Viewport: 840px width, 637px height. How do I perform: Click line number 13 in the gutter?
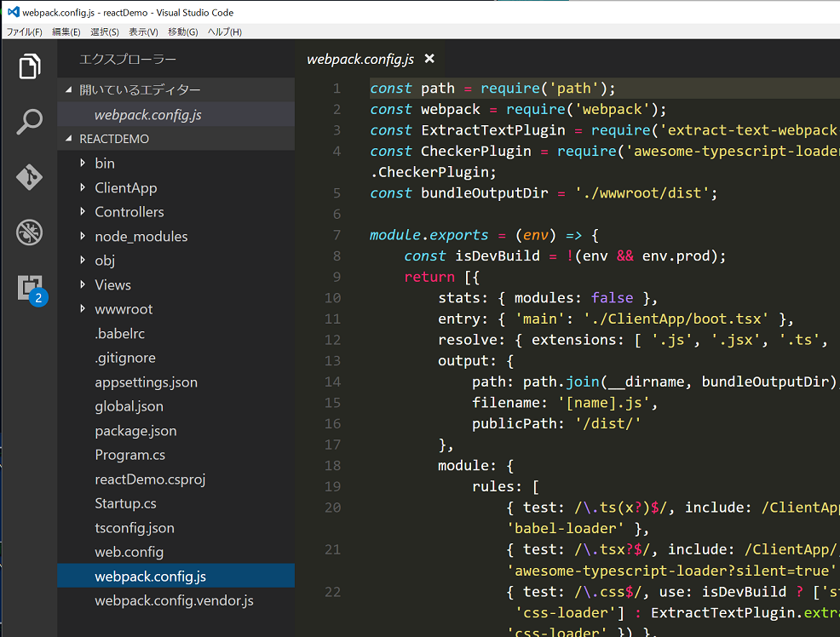(x=332, y=361)
